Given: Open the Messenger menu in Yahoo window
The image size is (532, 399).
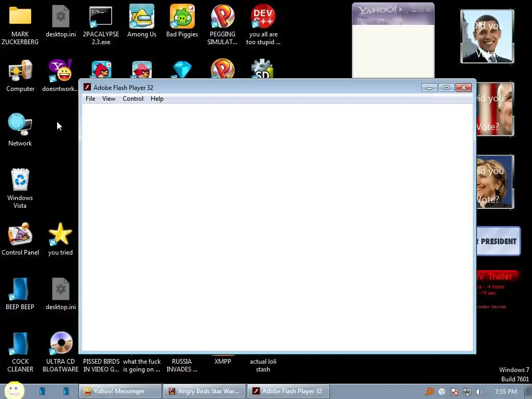Looking at the screenshot, I should pos(371,20).
